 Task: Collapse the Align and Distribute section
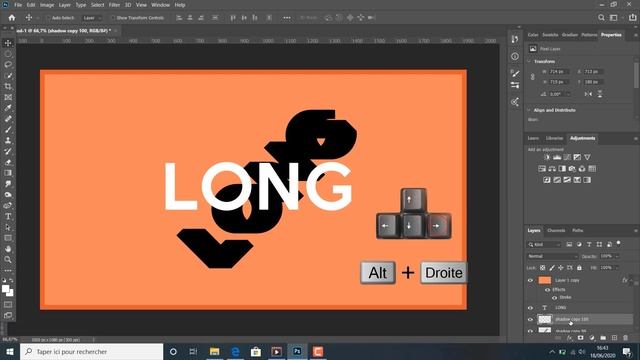pyautogui.click(x=529, y=110)
